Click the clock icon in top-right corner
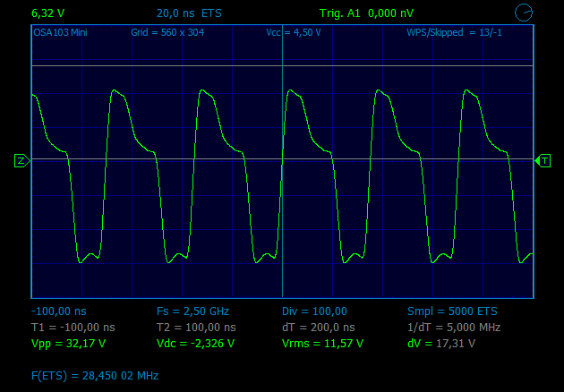Viewport: 564px width, 392px height. pos(525,13)
